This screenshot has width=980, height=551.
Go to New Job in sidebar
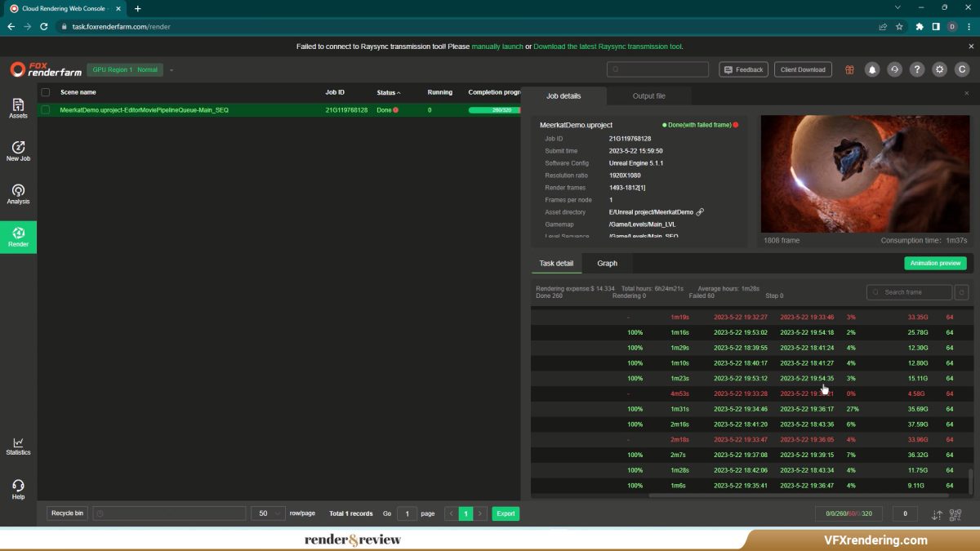coord(18,151)
